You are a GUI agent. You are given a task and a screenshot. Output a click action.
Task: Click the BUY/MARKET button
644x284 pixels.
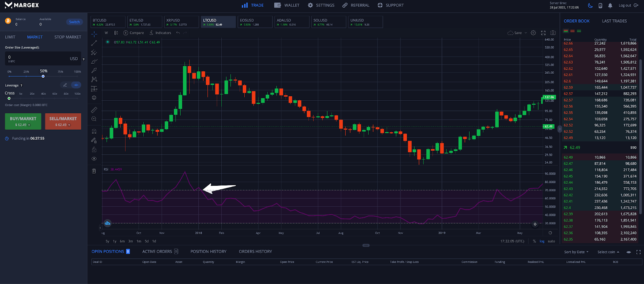pos(23,121)
